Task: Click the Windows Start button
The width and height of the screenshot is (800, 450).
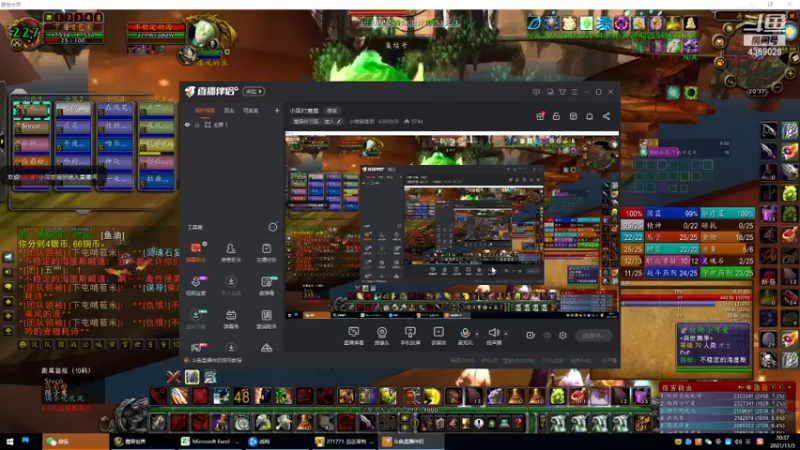Action: click(x=9, y=441)
